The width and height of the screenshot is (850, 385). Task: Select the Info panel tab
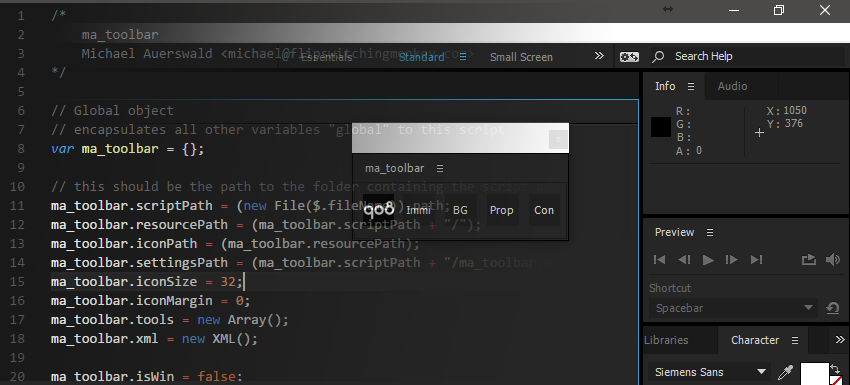[x=665, y=86]
